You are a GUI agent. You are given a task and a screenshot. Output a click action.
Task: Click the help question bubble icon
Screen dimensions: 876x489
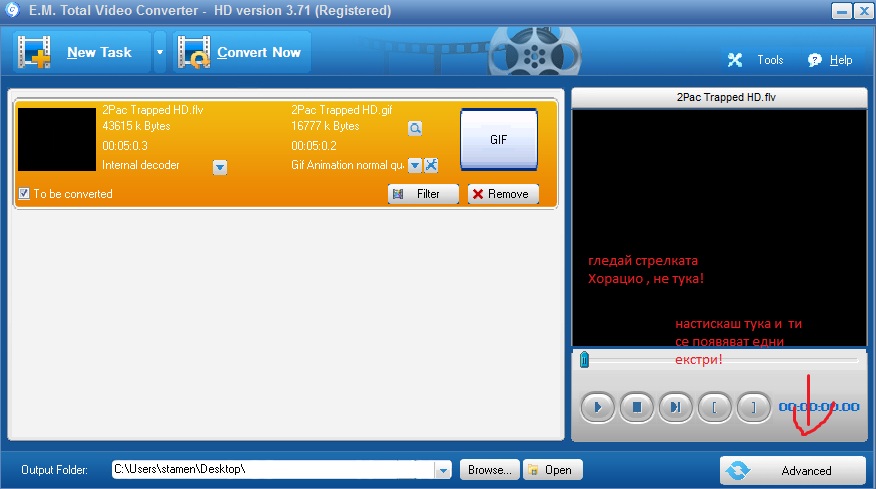point(815,60)
